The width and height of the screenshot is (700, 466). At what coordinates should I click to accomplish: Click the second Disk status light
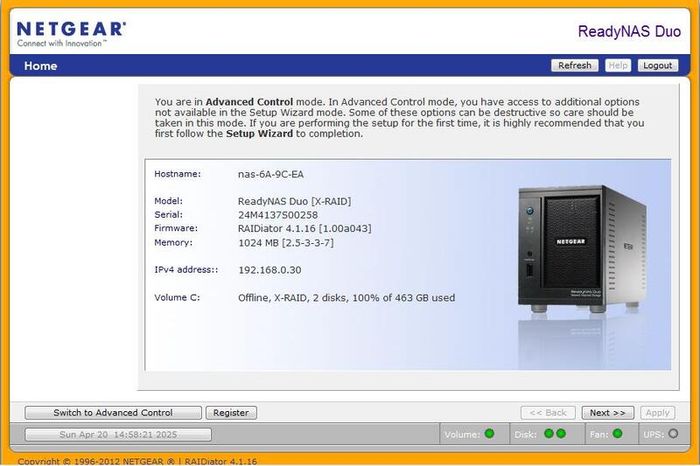point(561,433)
